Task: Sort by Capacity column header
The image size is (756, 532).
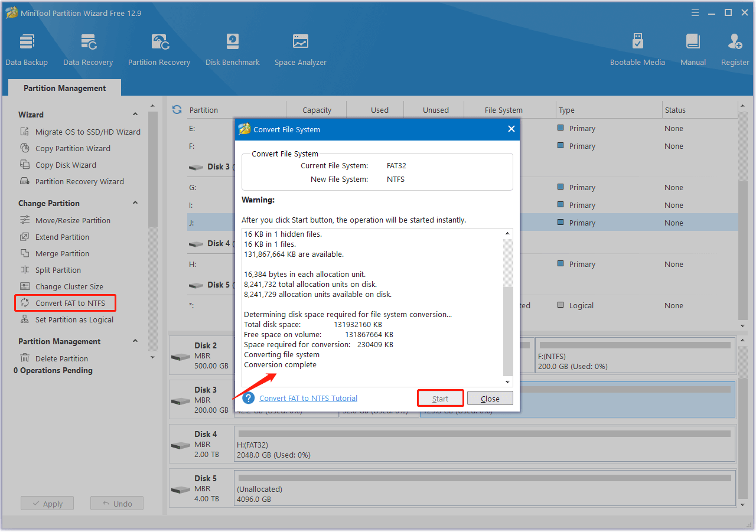Action: pos(317,110)
